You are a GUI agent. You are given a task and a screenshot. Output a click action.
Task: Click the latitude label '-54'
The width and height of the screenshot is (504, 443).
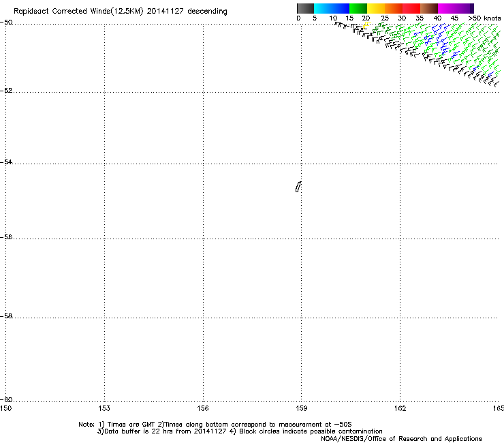point(6,162)
